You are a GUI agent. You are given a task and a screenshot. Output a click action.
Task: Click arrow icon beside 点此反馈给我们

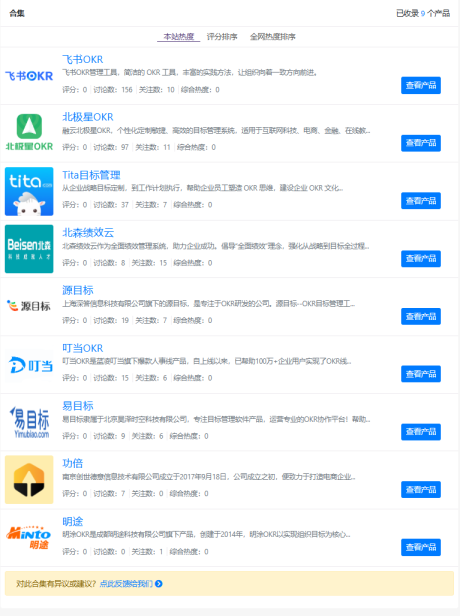(x=159, y=584)
